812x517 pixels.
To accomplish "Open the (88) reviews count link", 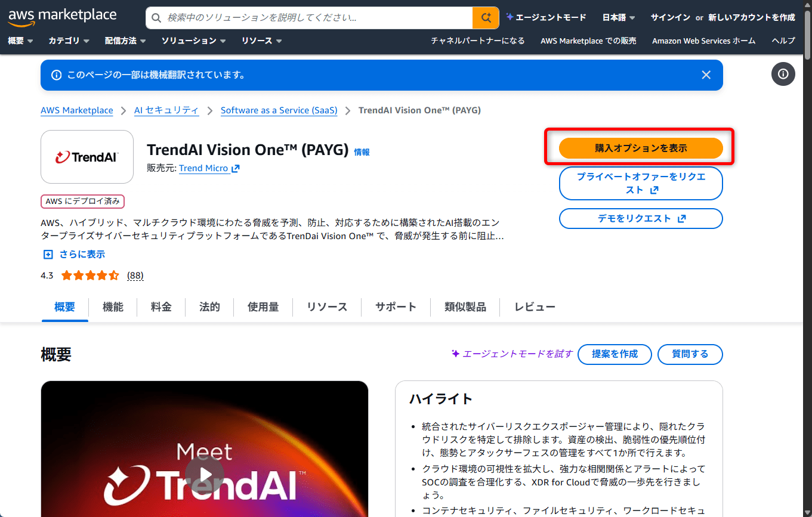I will pos(135,275).
